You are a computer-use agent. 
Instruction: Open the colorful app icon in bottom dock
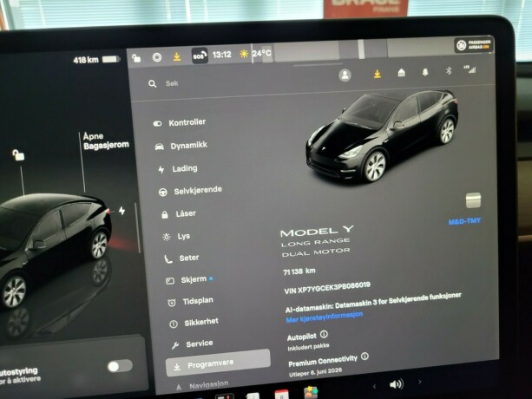[311, 393]
